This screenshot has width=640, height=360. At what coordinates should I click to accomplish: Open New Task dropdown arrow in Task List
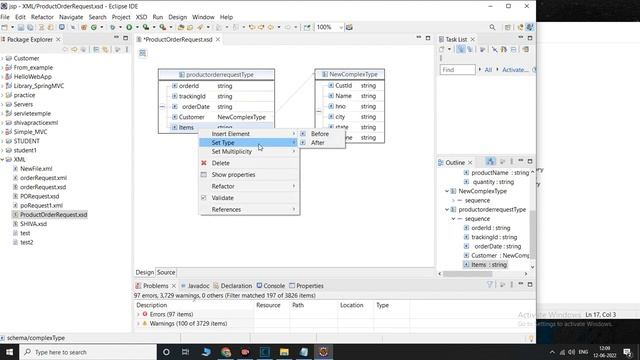pyautogui.click(x=449, y=49)
